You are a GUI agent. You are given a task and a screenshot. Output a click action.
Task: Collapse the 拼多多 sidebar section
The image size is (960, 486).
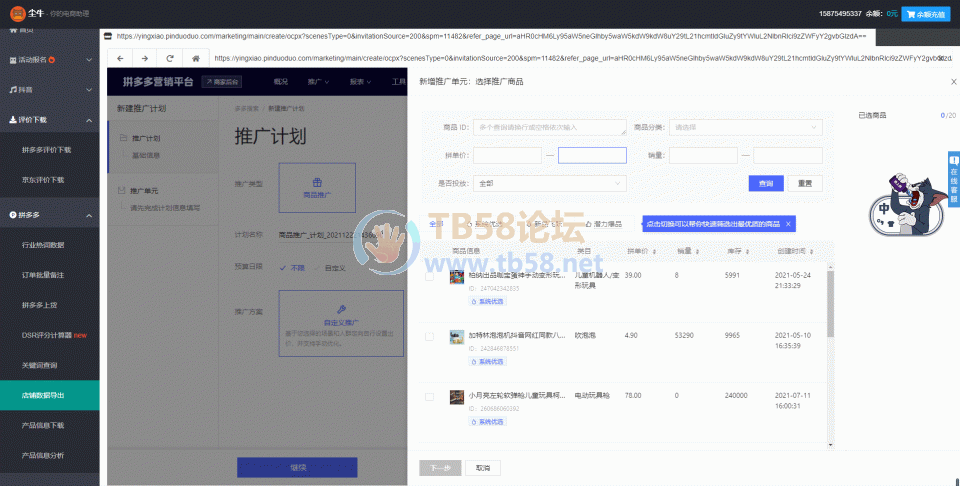[50, 215]
